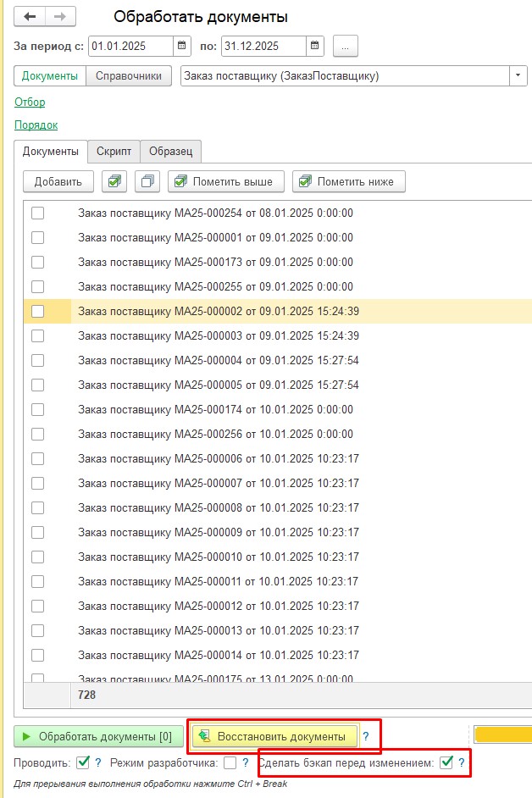
Task: Enable Режим разработчика checkbox
Action: pos(230,762)
